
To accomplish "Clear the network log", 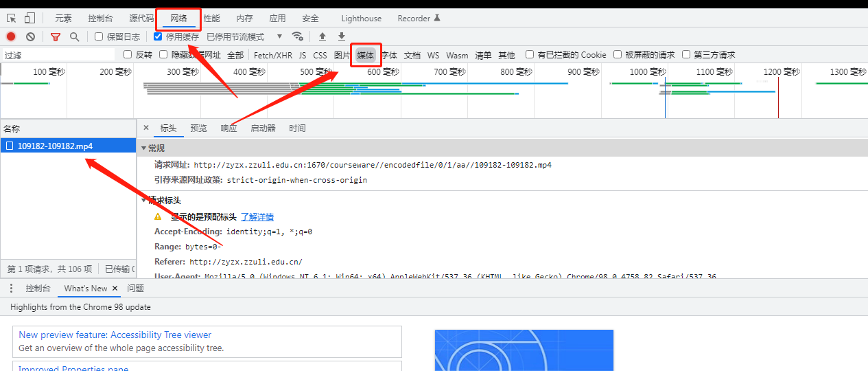I will [30, 36].
